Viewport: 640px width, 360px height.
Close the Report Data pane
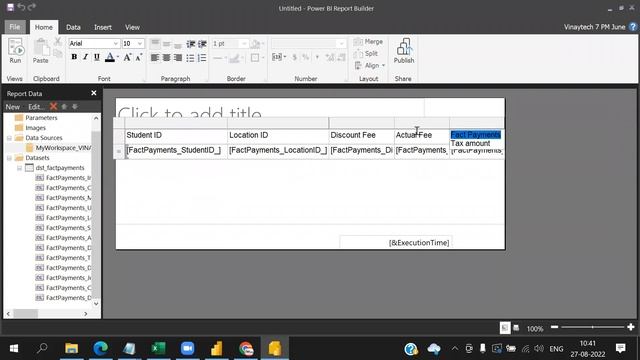tap(94, 93)
